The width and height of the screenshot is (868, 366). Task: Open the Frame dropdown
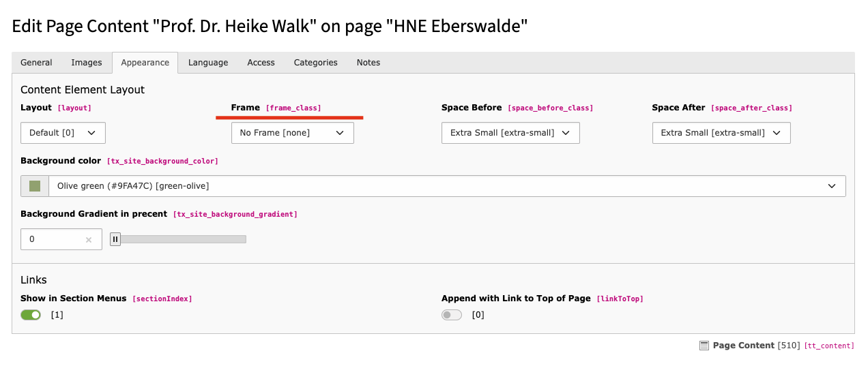click(x=292, y=133)
